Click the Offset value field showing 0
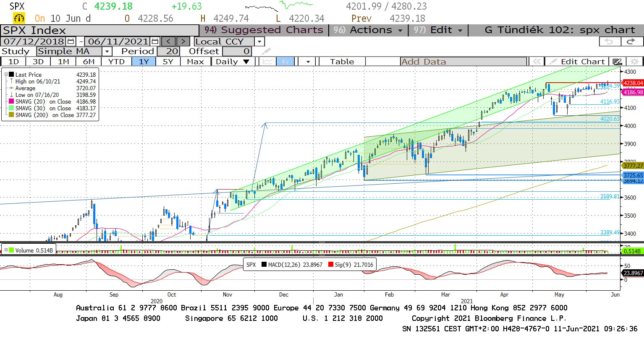 (237, 52)
